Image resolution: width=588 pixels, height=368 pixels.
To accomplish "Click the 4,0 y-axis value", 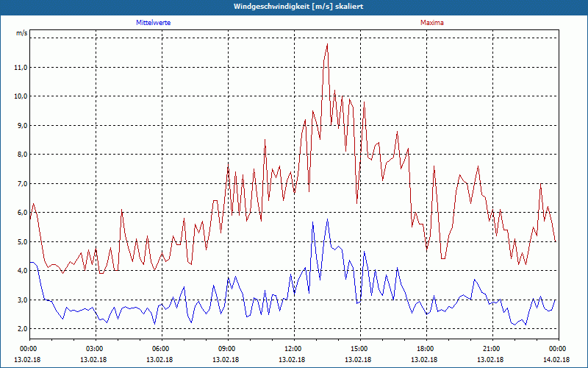I will [x=23, y=270].
